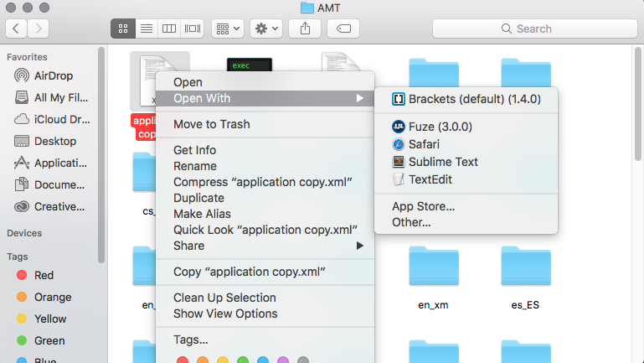Filter by the Orange tag
The width and height of the screenshot is (644, 363).
44,297
